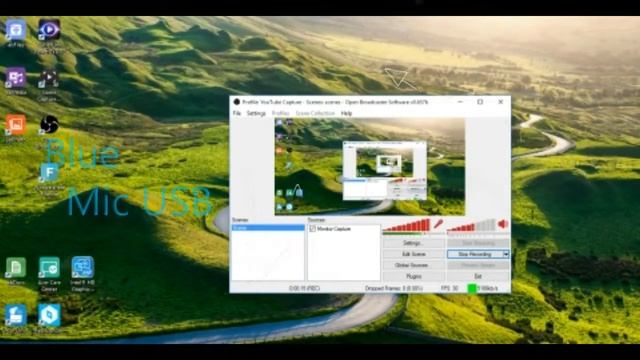The image size is (640, 360).
Task: Mute desktop audio via red speaker icon
Action: click(503, 224)
